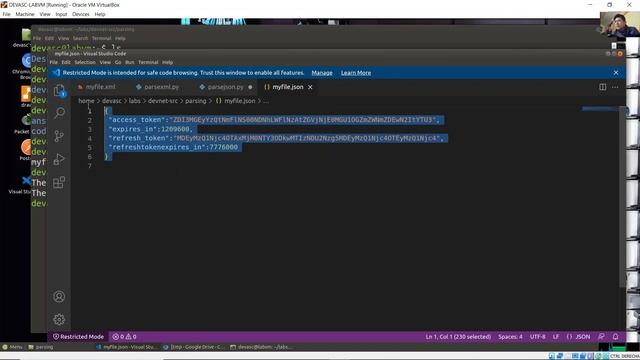
Task: Click the Ln 1, Col 1 position indicator
Action: pyautogui.click(x=458, y=337)
